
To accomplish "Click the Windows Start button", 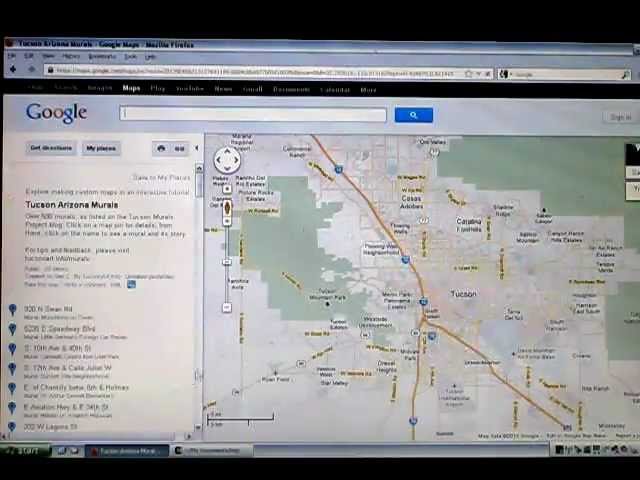I will coord(24,451).
